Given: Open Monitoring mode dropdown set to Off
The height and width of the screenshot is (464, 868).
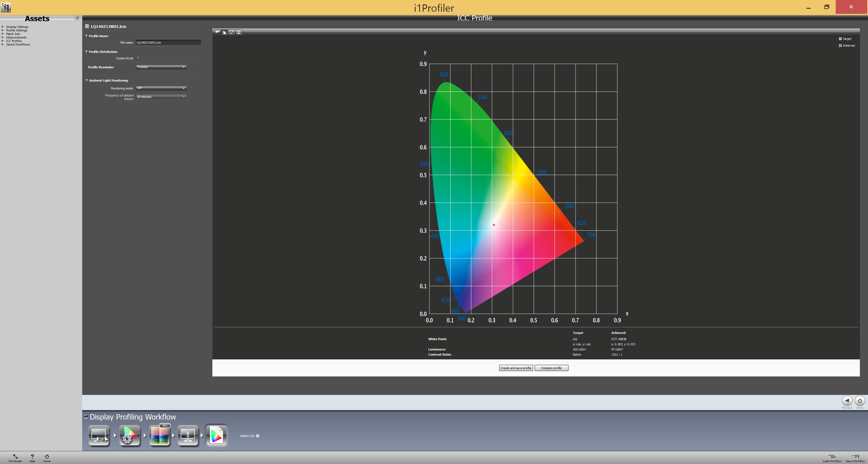Looking at the screenshot, I should (161, 88).
